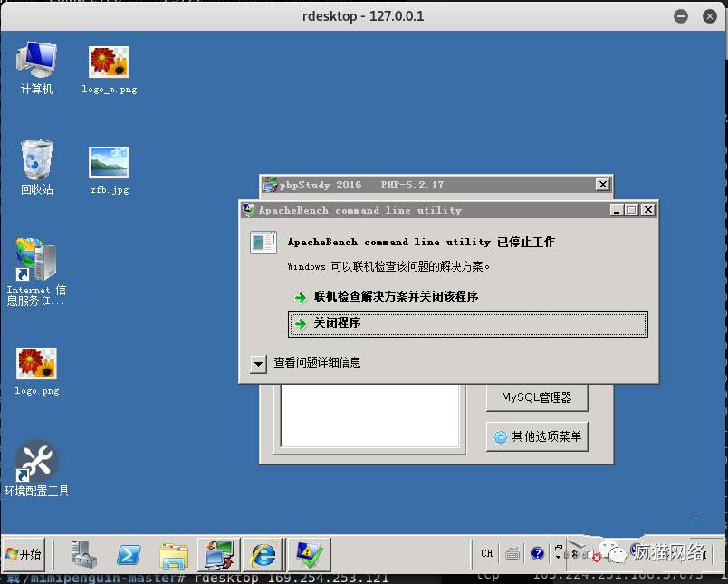728x584 pixels.
Task: Open Server Manager from the taskbar
Action: point(84,554)
